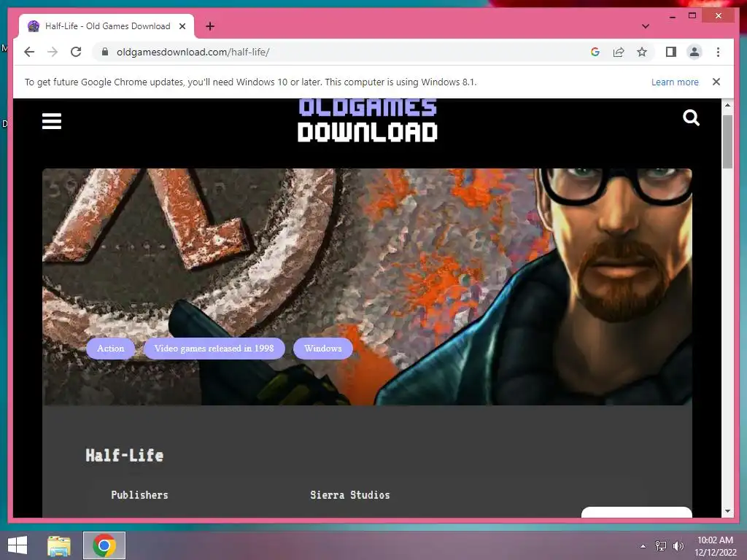The image size is (747, 560).
Task: Click the Half-Life title heading
Action: [124, 455]
